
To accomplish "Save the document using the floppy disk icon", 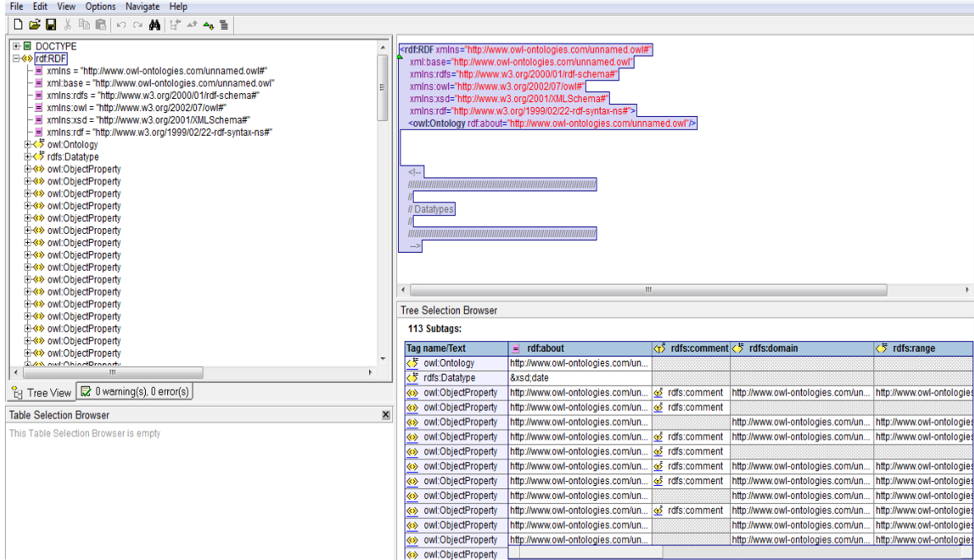I will tap(51, 25).
